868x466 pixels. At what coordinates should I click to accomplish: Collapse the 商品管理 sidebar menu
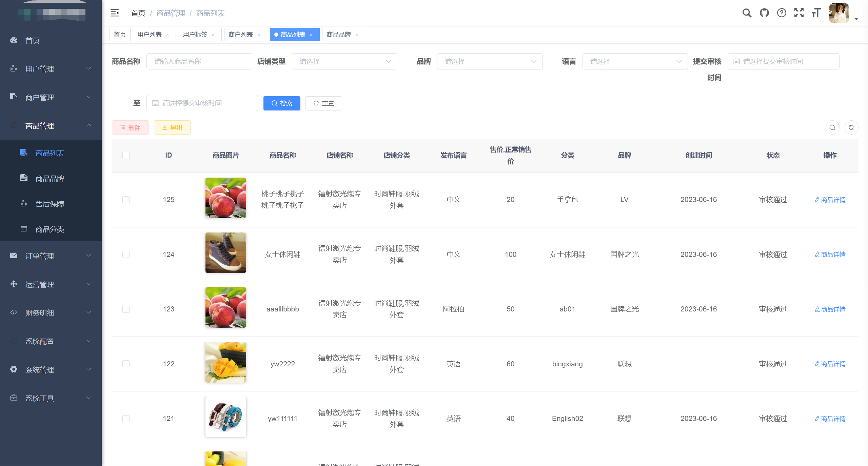[51, 126]
